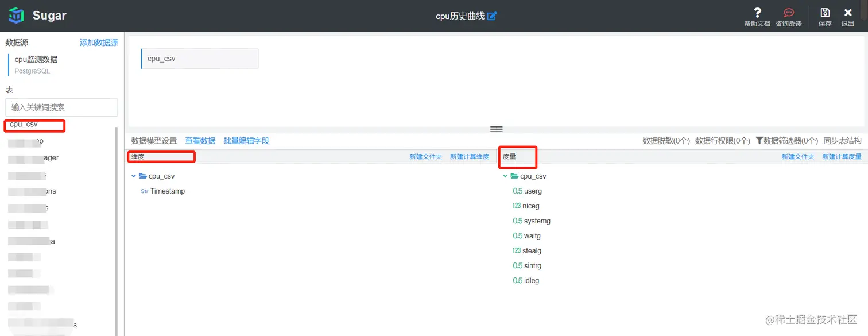Select the userg measure field
Screen dimensions: 868x336
pyautogui.click(x=533, y=191)
